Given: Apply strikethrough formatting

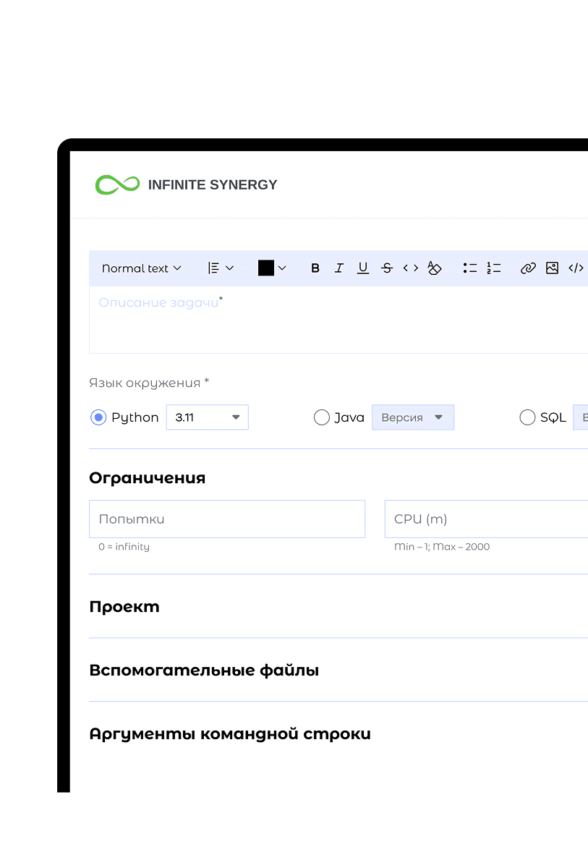Looking at the screenshot, I should [x=387, y=268].
